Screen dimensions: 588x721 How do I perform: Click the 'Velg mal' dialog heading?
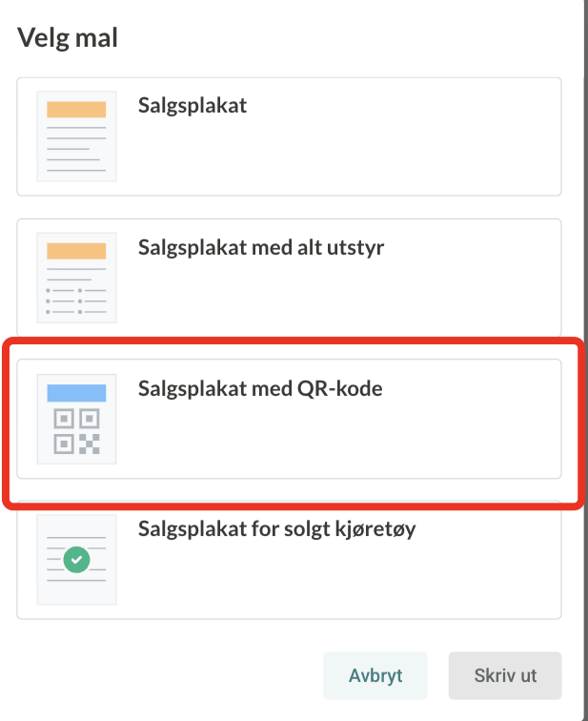(67, 40)
